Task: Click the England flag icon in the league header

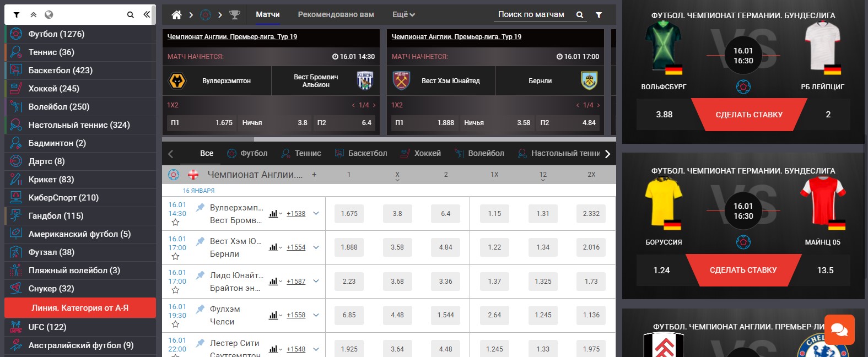Action: click(193, 175)
